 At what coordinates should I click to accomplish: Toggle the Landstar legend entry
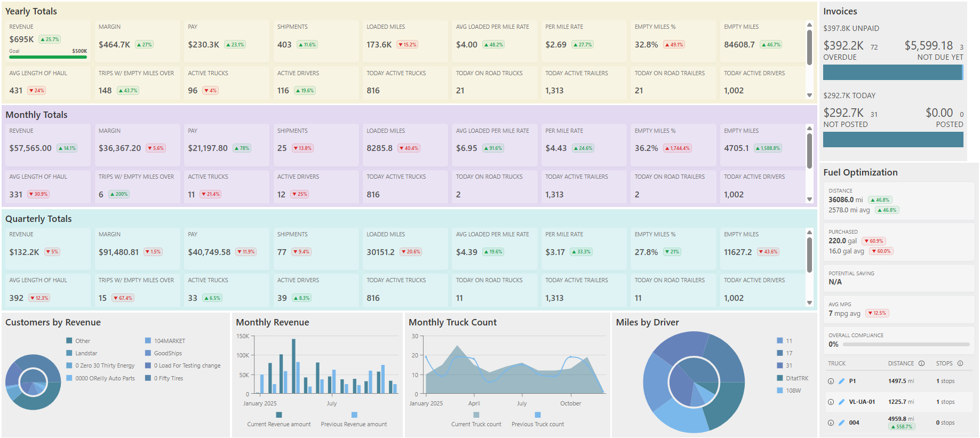pyautogui.click(x=85, y=353)
